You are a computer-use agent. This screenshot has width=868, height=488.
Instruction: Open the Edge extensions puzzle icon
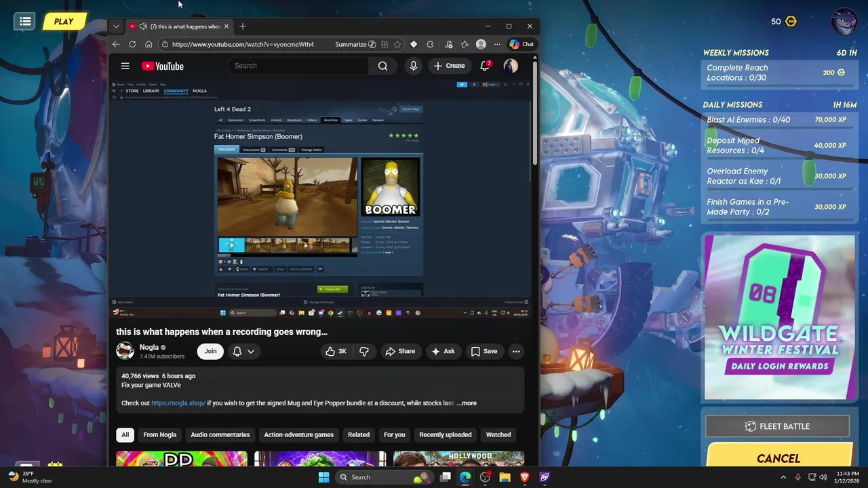[x=430, y=44]
